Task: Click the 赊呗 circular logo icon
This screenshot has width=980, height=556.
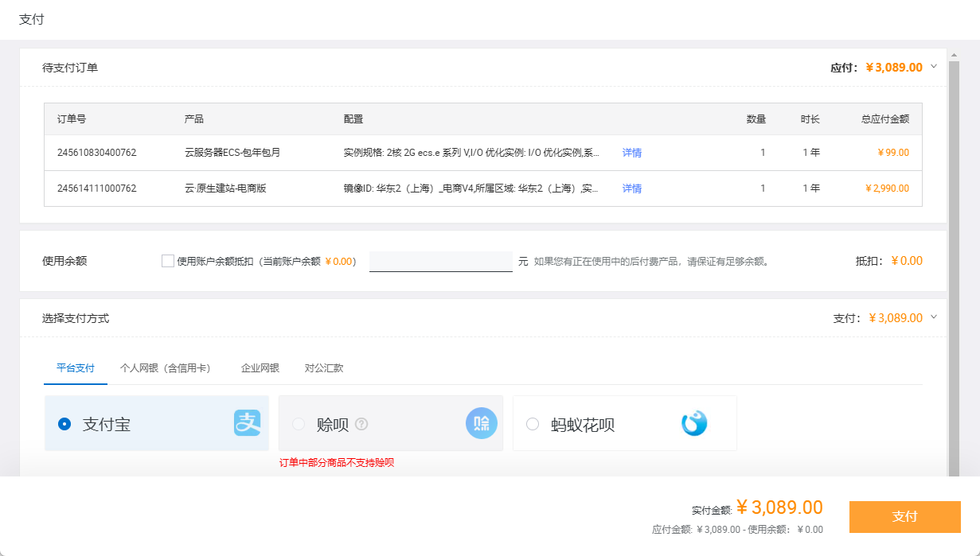Action: (x=482, y=423)
